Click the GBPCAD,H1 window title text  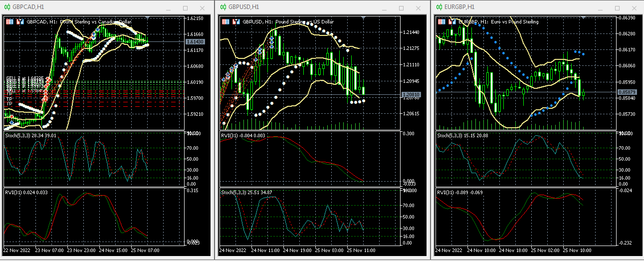pyautogui.click(x=28, y=7)
